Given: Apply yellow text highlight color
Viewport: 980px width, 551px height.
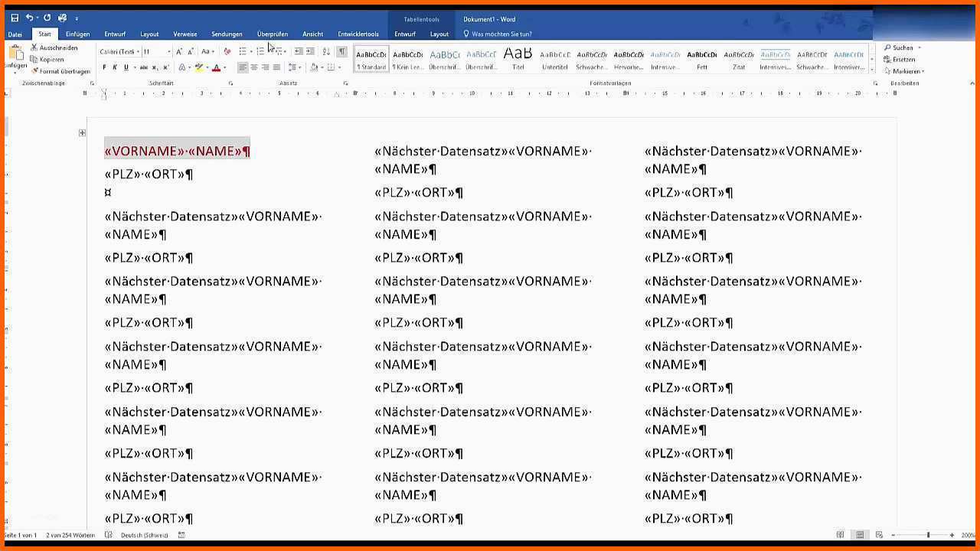Looking at the screenshot, I should coord(199,67).
